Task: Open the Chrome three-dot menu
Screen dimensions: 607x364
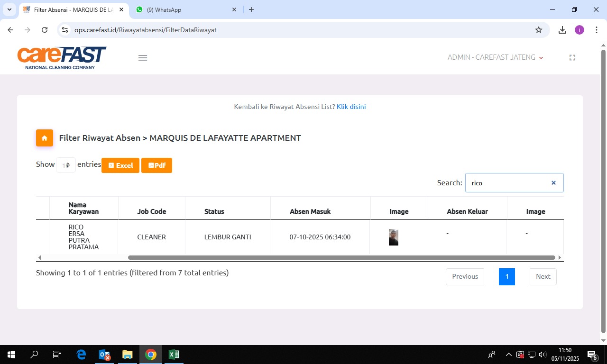Action: coord(596,30)
